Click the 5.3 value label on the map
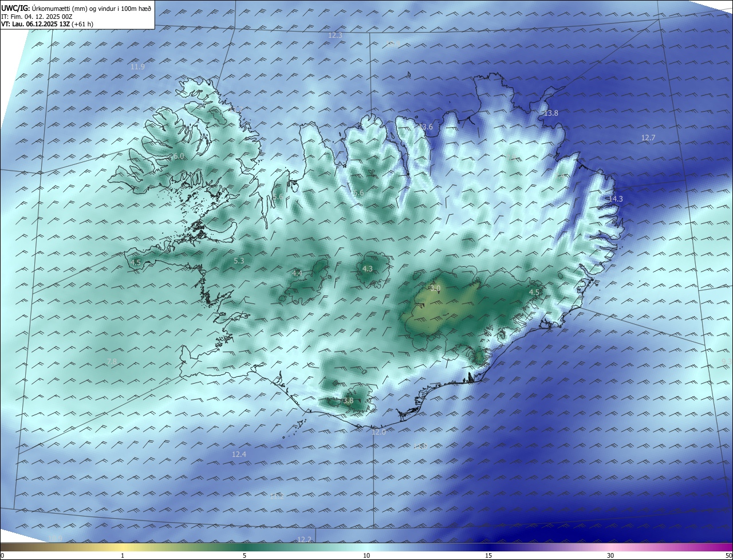The image size is (733, 560). click(x=239, y=261)
